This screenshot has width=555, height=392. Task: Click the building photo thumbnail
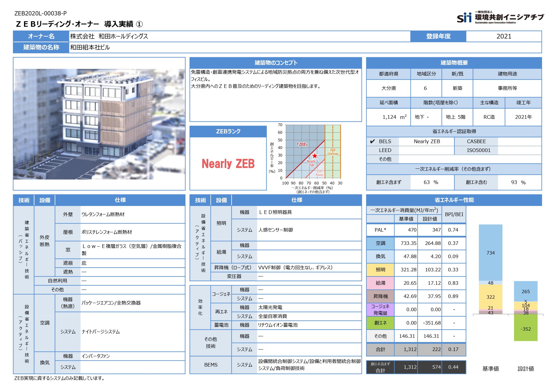coord(99,124)
